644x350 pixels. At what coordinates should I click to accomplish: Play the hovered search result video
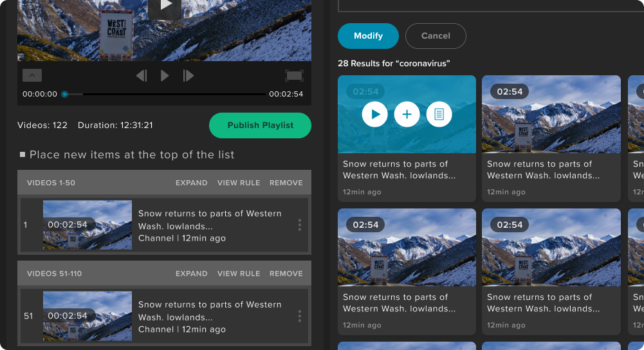(x=374, y=115)
